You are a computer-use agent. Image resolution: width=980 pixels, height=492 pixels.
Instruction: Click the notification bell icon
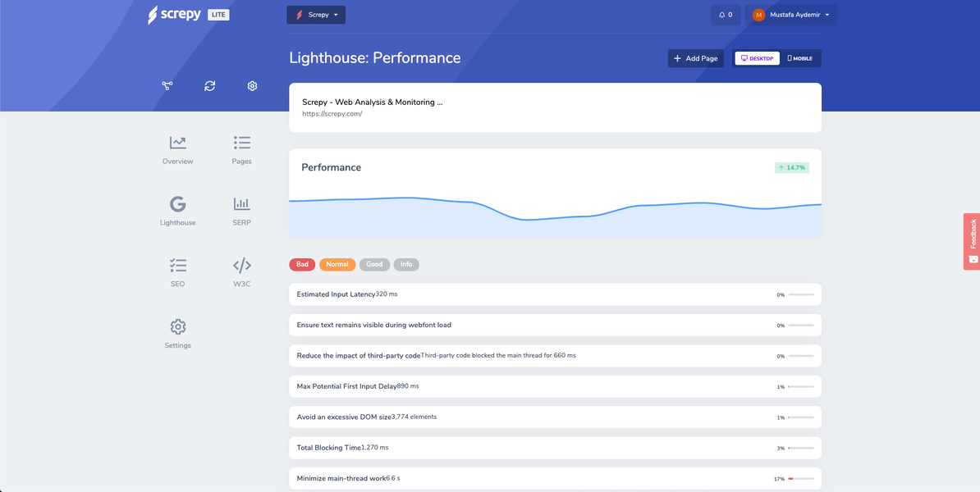click(x=722, y=15)
